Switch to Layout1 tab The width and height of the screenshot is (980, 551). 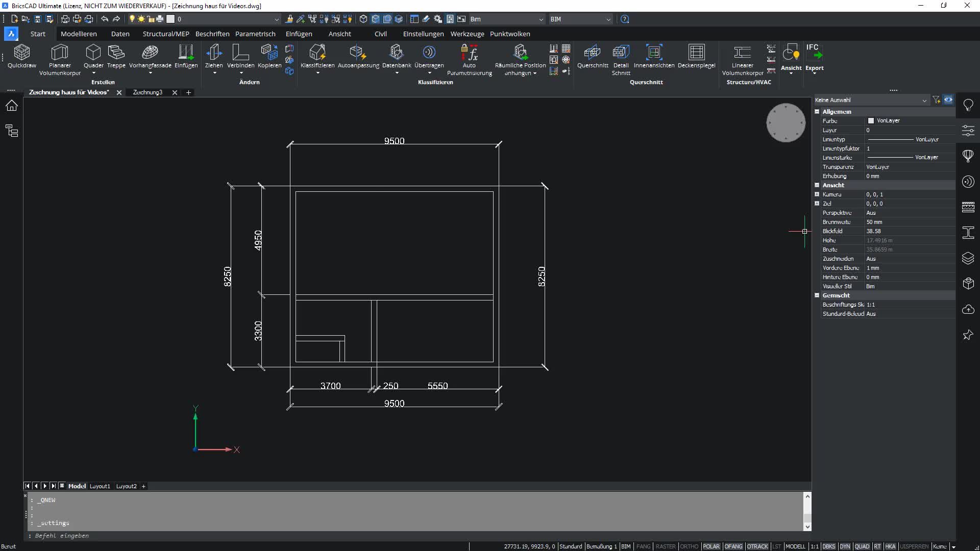[x=100, y=486]
